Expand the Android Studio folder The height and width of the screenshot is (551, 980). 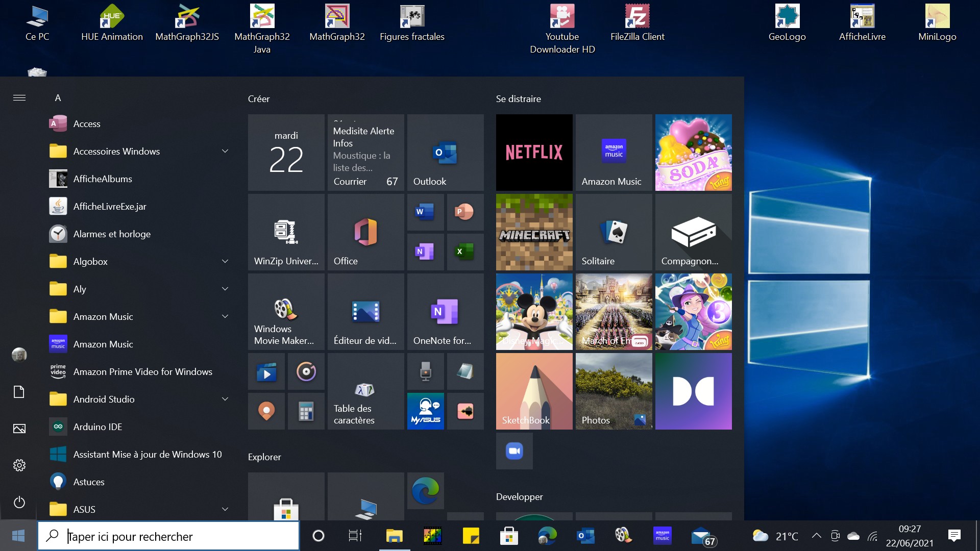(225, 399)
